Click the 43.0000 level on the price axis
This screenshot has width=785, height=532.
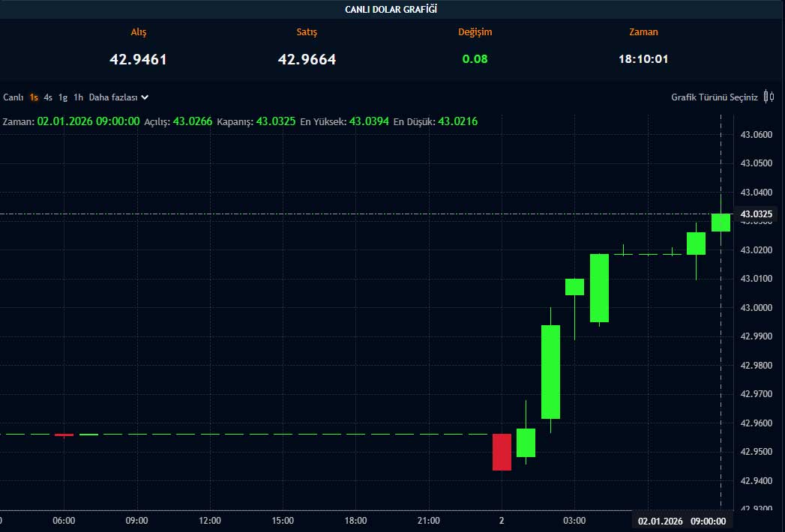pyautogui.click(x=756, y=308)
